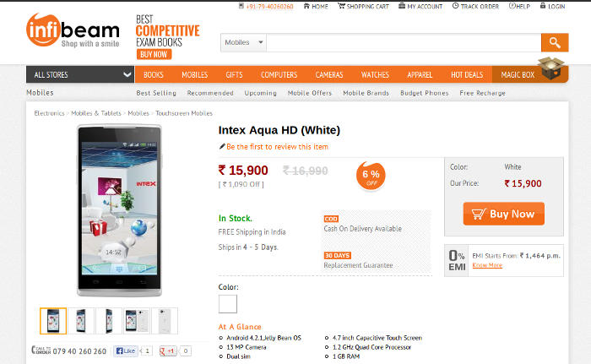This screenshot has height=364, width=591.
Task: Open Recommended submenu link
Action: pyautogui.click(x=210, y=93)
